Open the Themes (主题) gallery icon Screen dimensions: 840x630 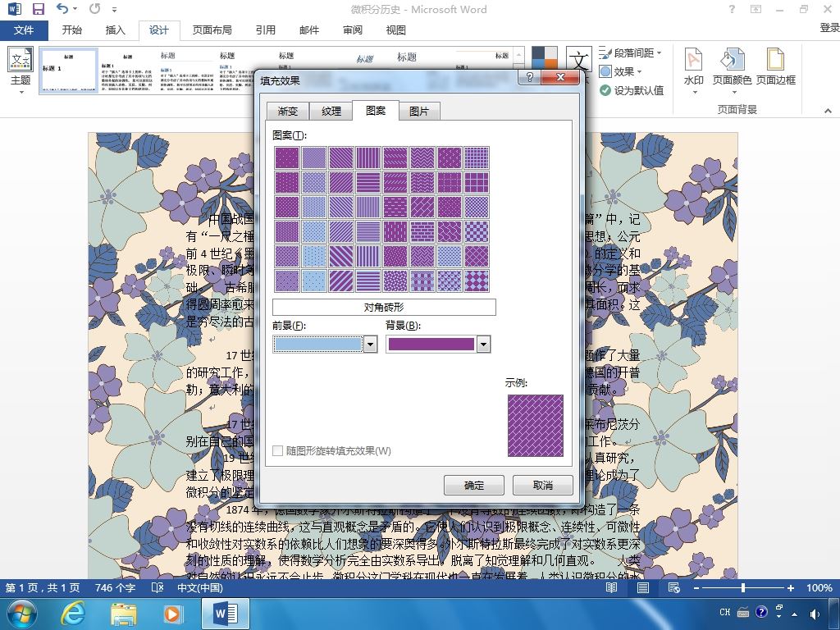pyautogui.click(x=21, y=59)
